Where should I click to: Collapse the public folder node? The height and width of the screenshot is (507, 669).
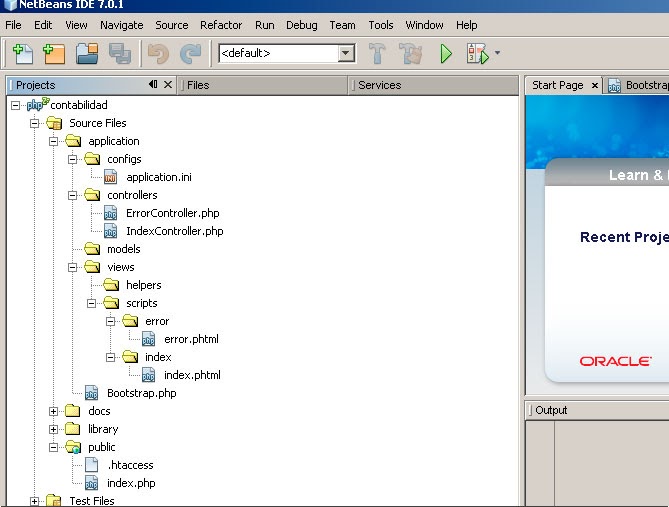click(x=53, y=447)
